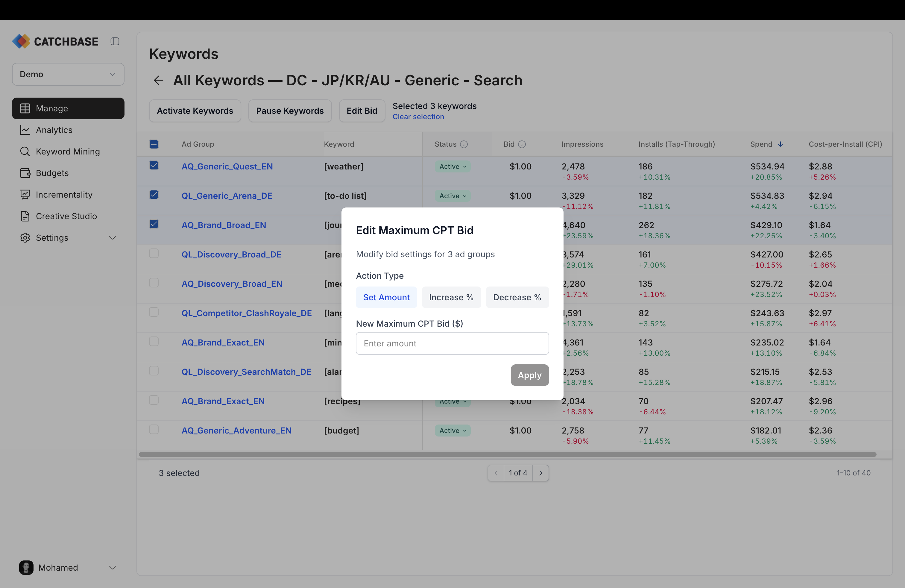Open the Budgets section icon
The height and width of the screenshot is (588, 905).
[x=25, y=173]
